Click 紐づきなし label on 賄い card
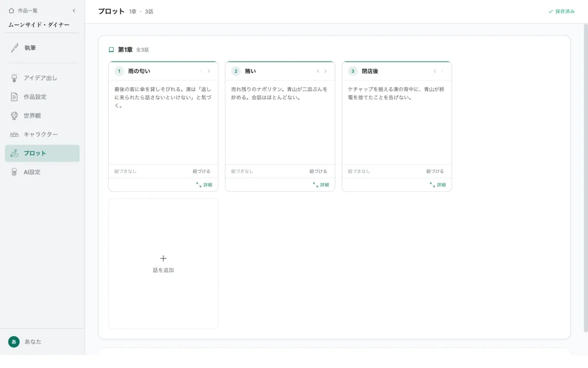Viewport: 588px width, 368px height. [242, 171]
